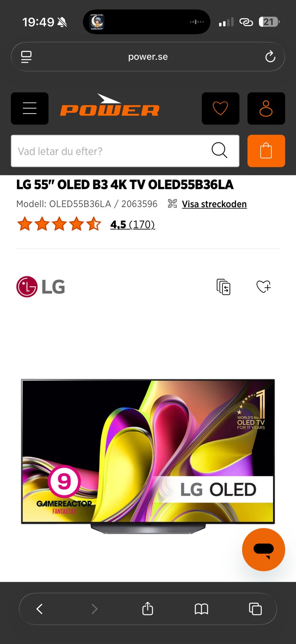Tap the Safari share icon

pyautogui.click(x=148, y=609)
